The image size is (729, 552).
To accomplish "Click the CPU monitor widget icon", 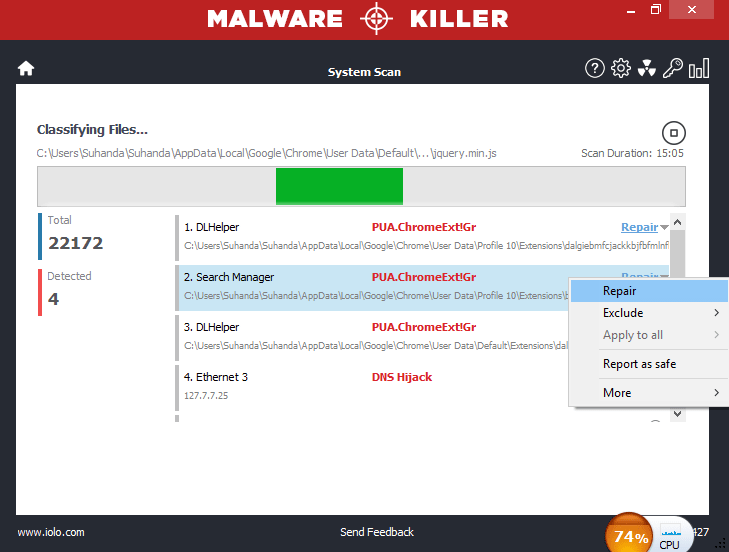I will [670, 537].
